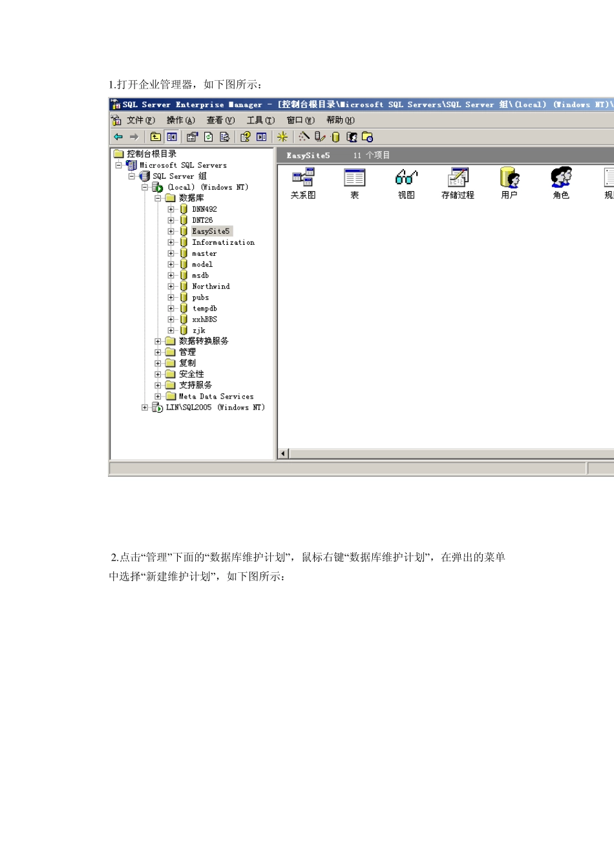Open the Properties toolbar icon
614x868 pixels.
pyautogui.click(x=192, y=137)
